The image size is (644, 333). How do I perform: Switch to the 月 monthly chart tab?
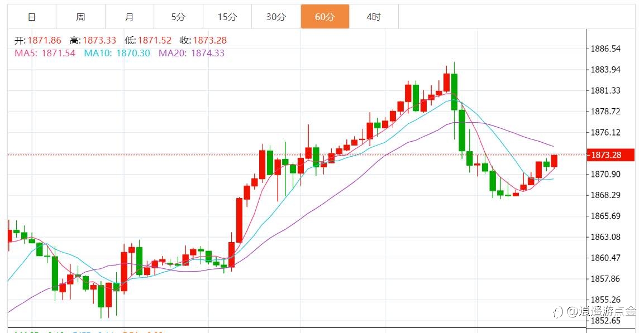coord(130,17)
